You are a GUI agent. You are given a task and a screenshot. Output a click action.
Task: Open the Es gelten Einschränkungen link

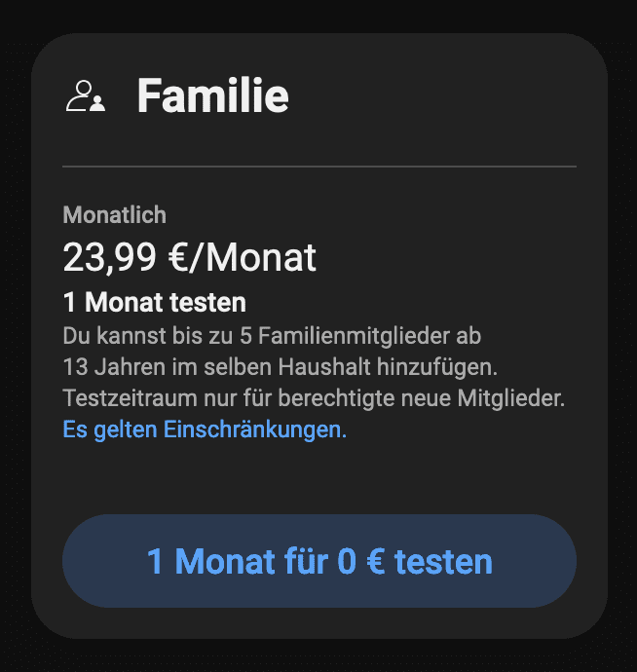[205, 429]
